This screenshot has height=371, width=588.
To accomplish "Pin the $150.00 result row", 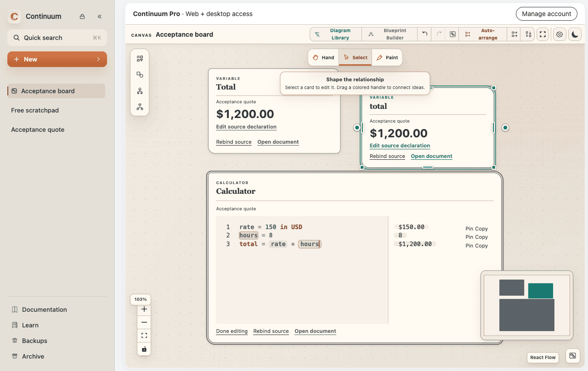I will 469,229.
